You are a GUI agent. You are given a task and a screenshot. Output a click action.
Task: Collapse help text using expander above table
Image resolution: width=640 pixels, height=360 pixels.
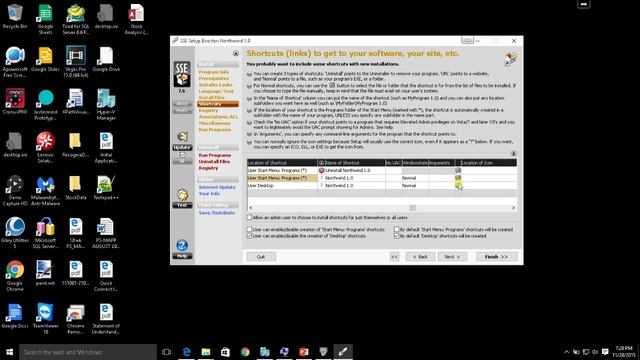[514, 153]
